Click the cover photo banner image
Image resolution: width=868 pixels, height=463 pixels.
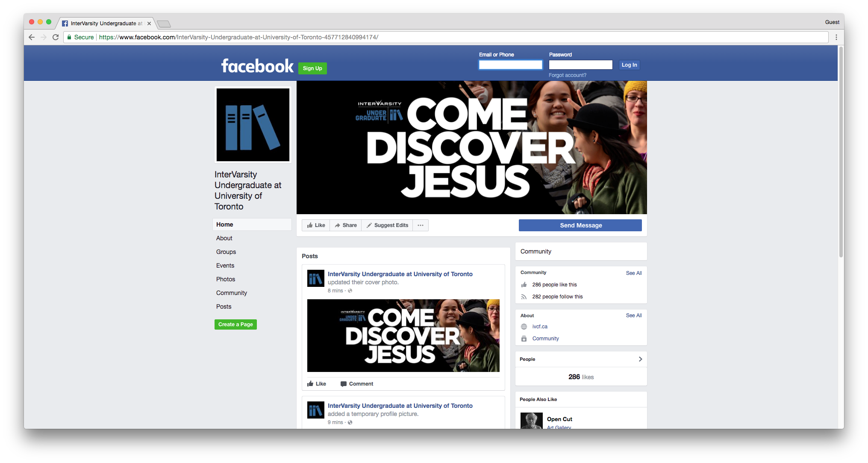[x=471, y=147]
